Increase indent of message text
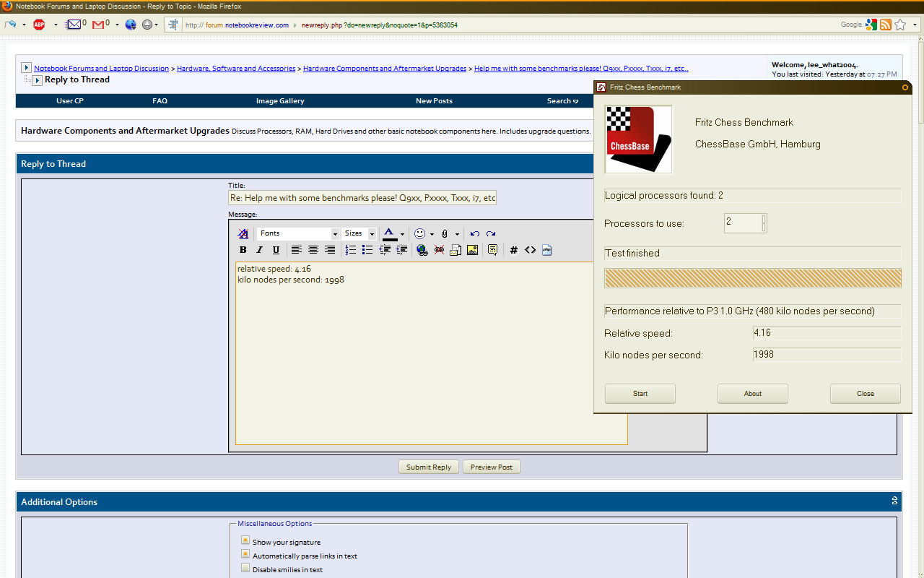 coord(401,250)
